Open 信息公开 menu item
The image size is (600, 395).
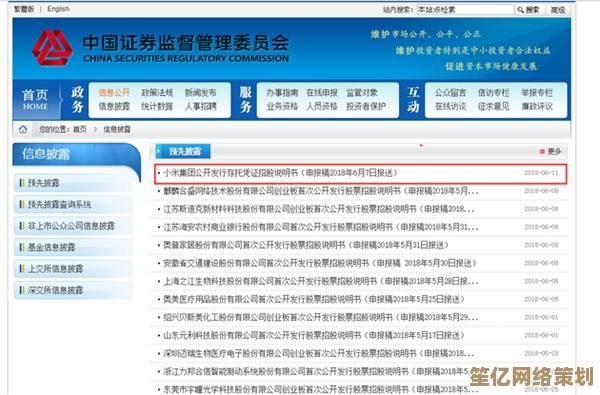coord(114,93)
